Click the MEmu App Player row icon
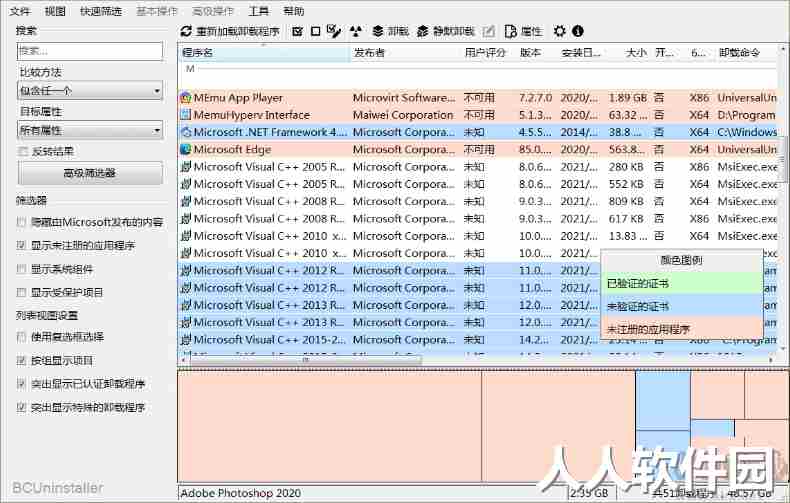This screenshot has height=503, width=790. 186,98
